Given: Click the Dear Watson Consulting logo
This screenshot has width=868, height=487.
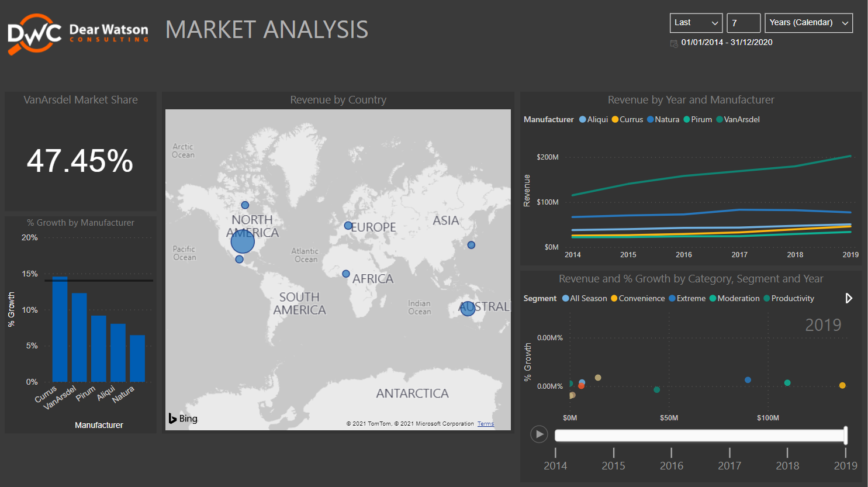Looking at the screenshot, I should point(76,32).
